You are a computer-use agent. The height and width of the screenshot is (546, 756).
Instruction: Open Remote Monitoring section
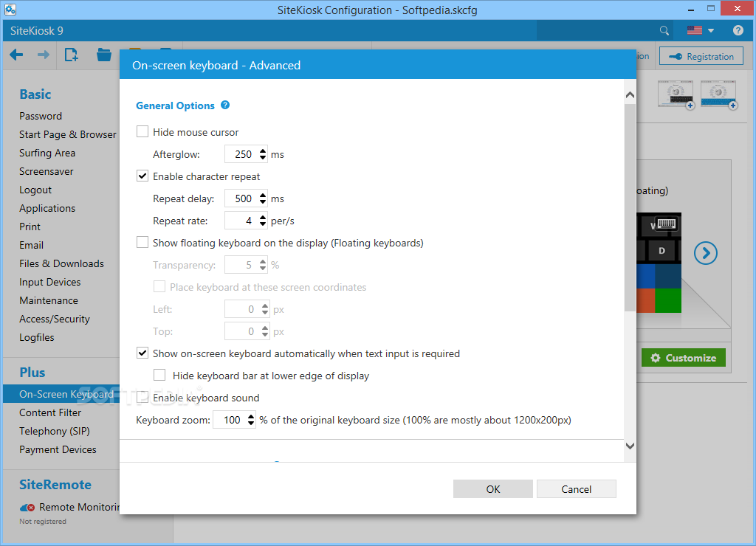pyautogui.click(x=79, y=507)
